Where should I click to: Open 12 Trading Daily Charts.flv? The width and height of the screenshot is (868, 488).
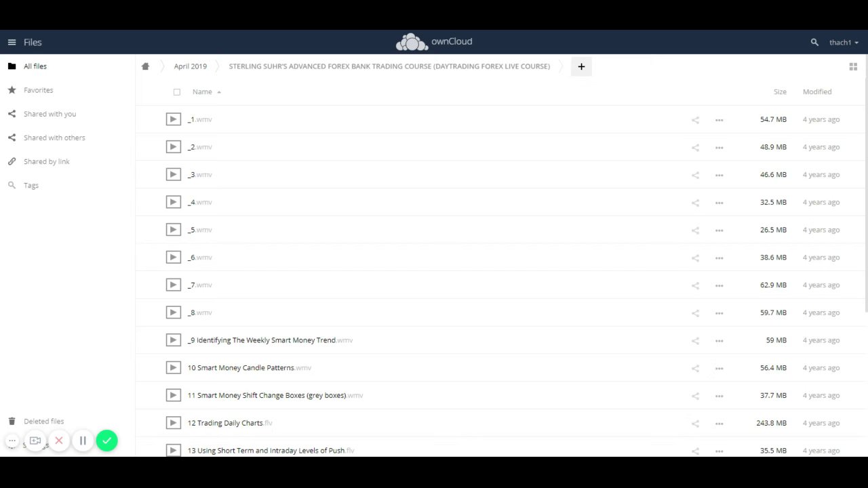click(x=230, y=423)
